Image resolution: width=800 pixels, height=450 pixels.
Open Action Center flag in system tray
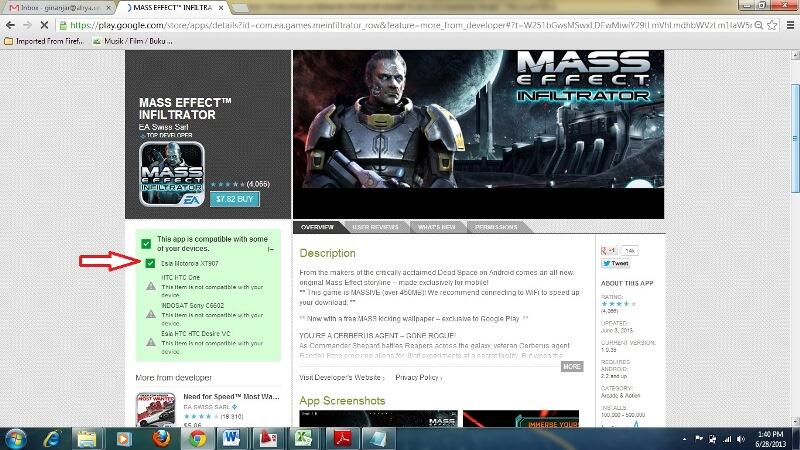[x=699, y=439]
